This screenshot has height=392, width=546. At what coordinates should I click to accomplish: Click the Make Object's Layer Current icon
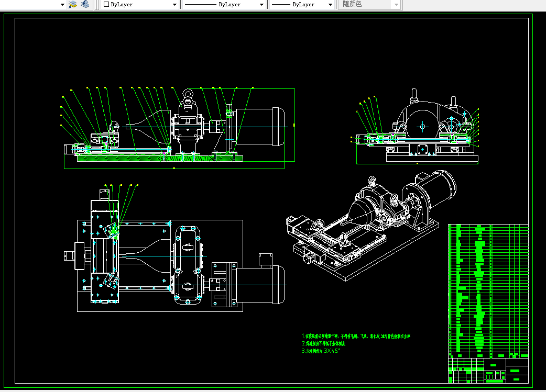pyautogui.click(x=73, y=4)
